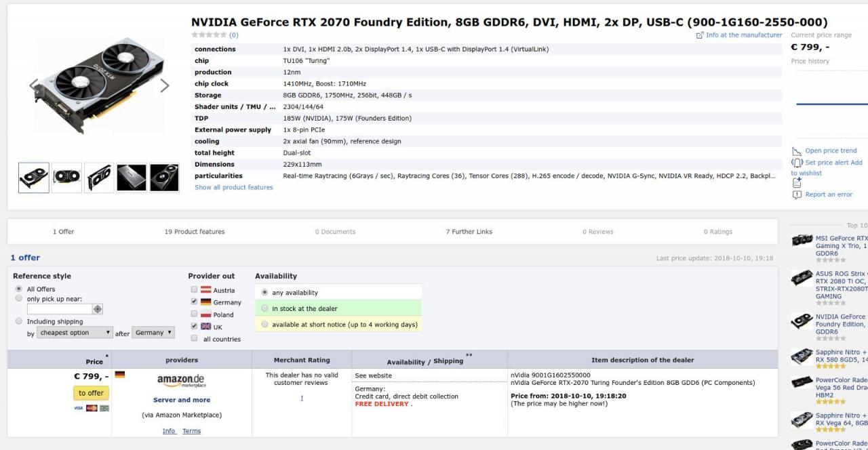868x450 pixels.
Task: Enable the Austria provider checkbox
Action: click(x=195, y=289)
